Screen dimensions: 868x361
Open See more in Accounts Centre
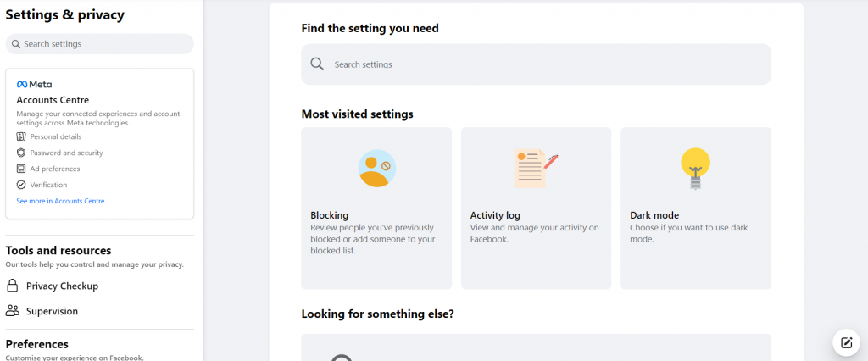60,201
